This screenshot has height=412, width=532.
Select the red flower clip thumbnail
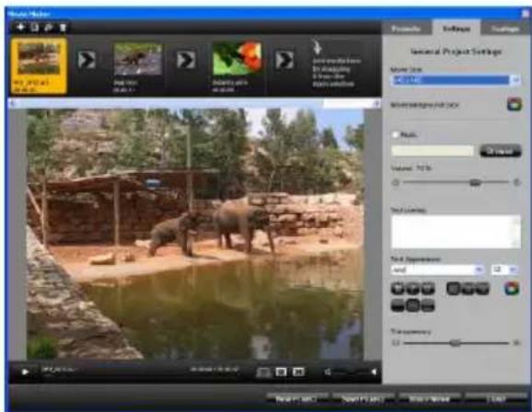pos(237,59)
